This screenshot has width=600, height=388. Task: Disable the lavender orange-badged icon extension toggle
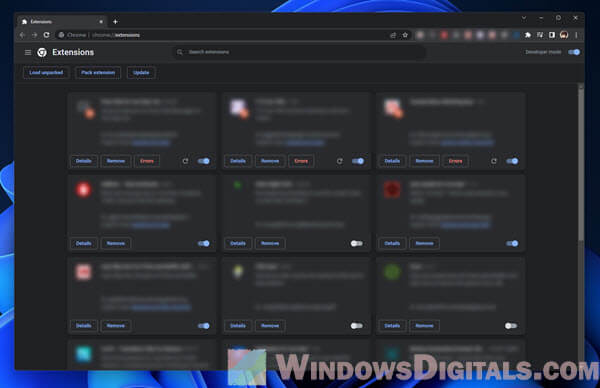pos(358,161)
